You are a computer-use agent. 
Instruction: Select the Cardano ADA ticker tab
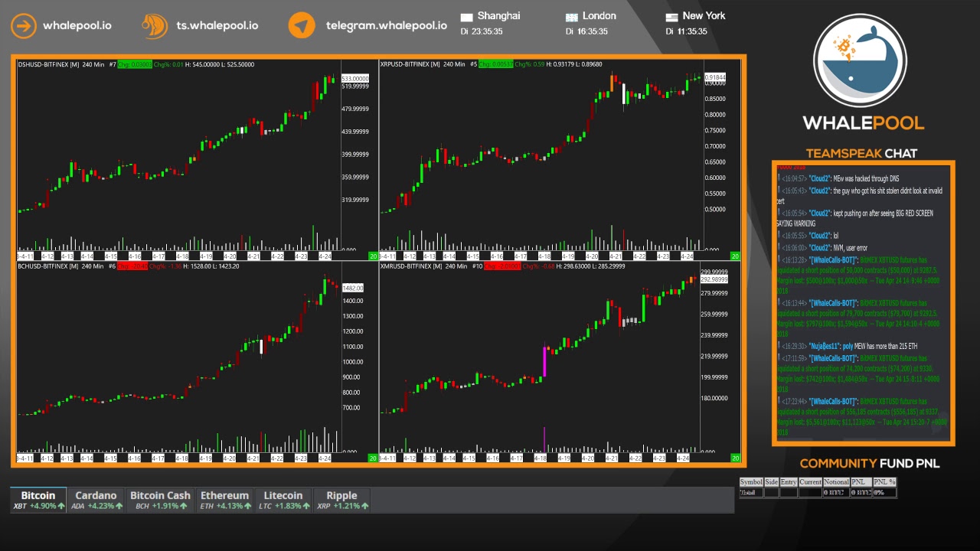[96, 500]
